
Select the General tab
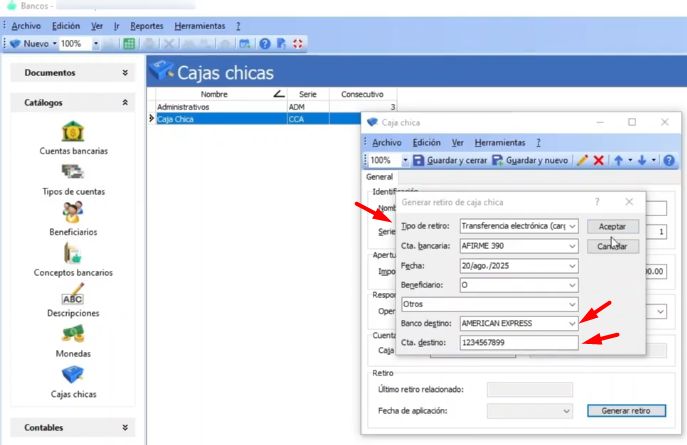coord(379,178)
